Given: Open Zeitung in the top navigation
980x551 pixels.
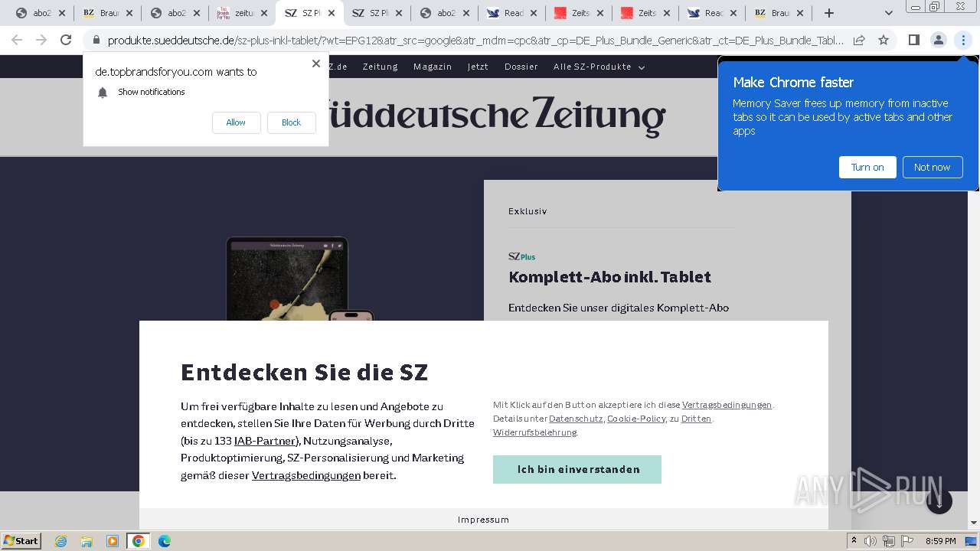Looking at the screenshot, I should 381,67.
